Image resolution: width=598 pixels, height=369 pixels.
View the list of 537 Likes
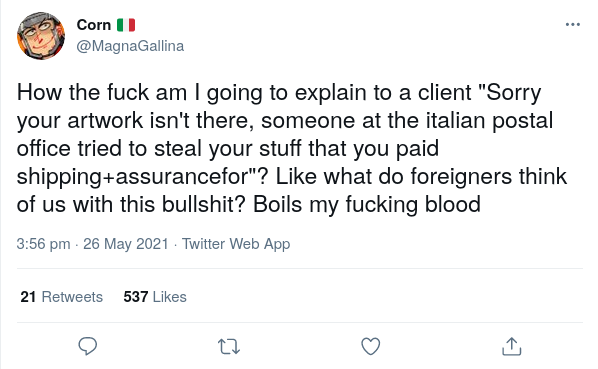tap(155, 297)
